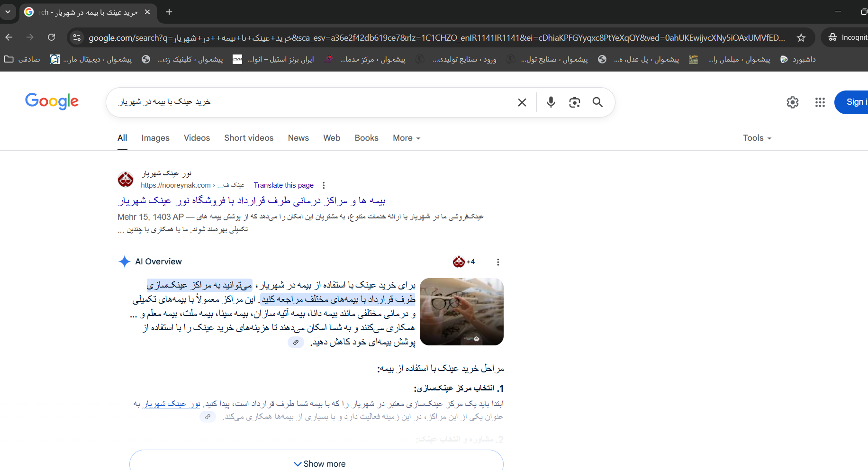
Task: Switch to Web tab
Action: (x=332, y=138)
